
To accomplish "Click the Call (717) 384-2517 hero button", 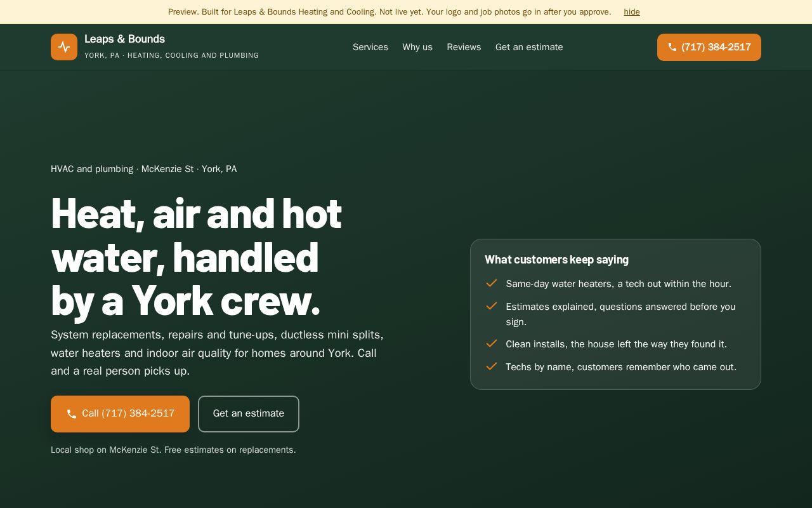I will click(120, 414).
